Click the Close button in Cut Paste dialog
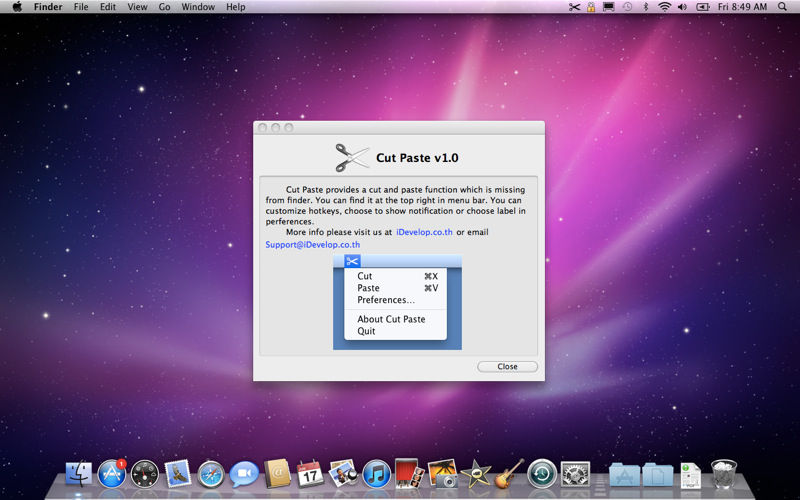 coord(507,366)
